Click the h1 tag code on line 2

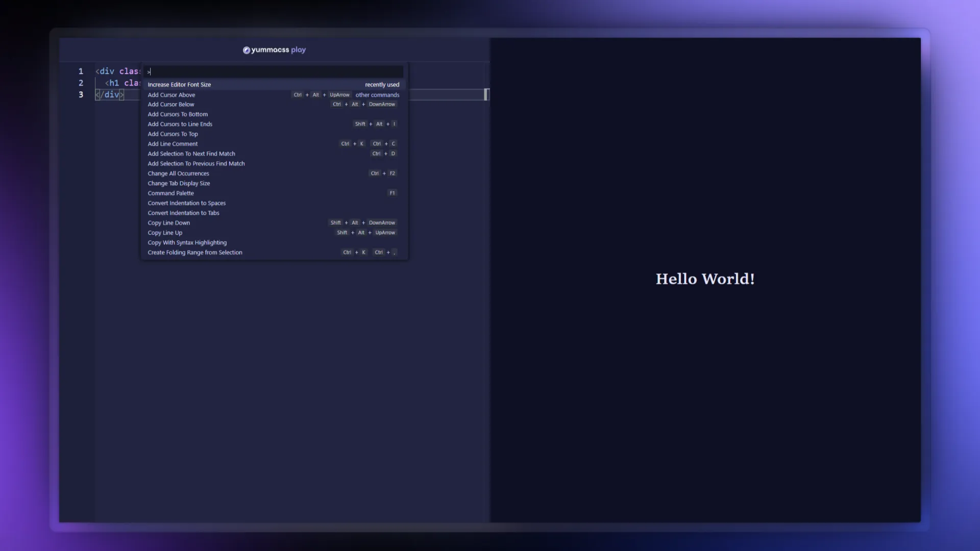point(122,83)
